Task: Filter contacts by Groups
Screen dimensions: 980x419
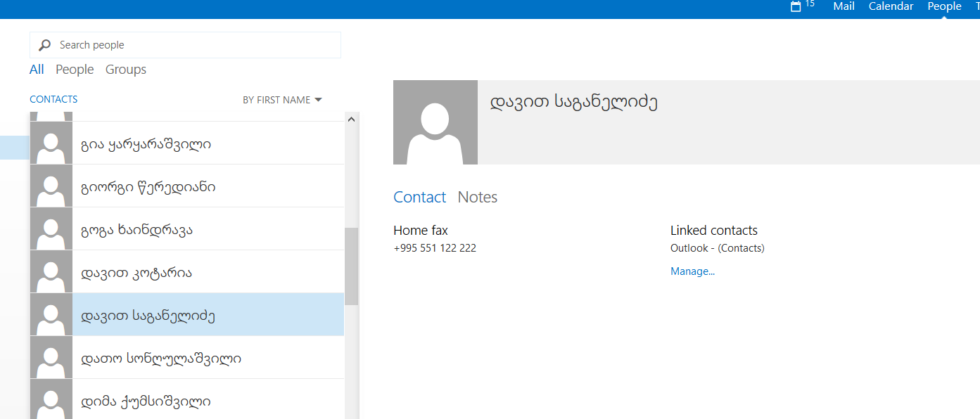Action: 126,70
